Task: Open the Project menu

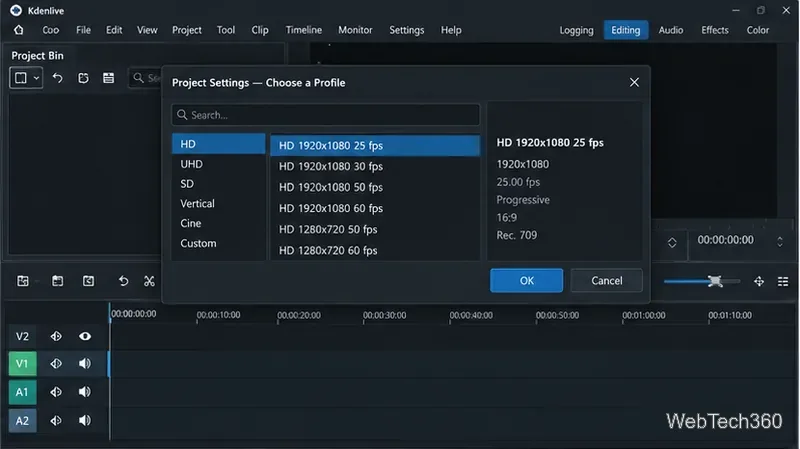Action: tap(187, 30)
